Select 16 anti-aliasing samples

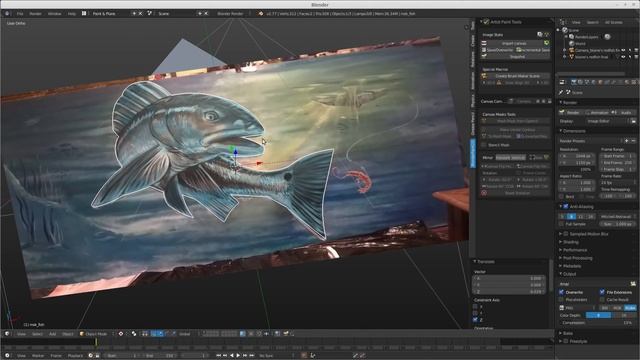[x=590, y=217]
